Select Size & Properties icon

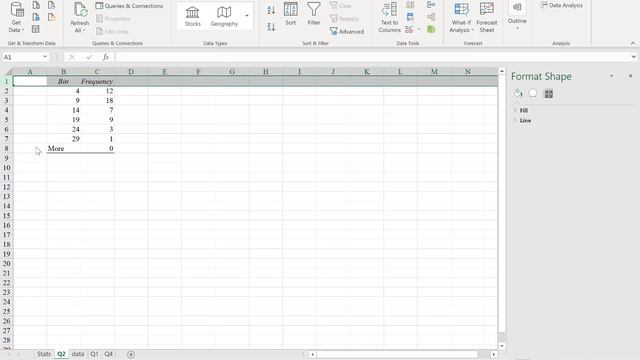[549, 94]
